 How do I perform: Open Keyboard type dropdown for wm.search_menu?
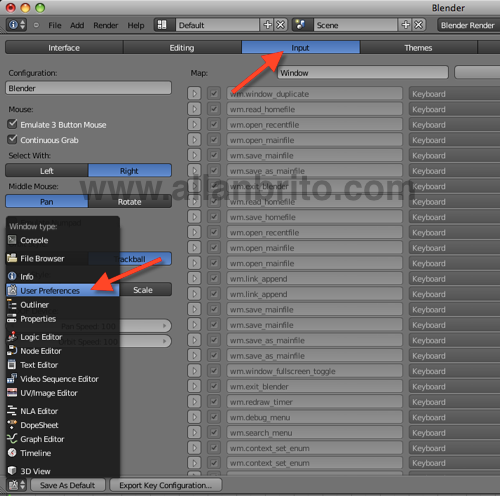[455, 433]
